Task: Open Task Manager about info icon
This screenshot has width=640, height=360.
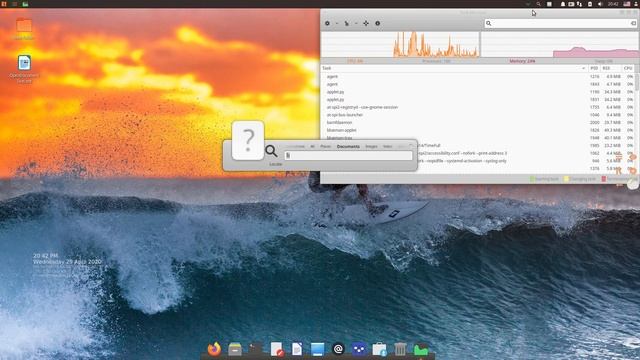Action: (x=378, y=23)
